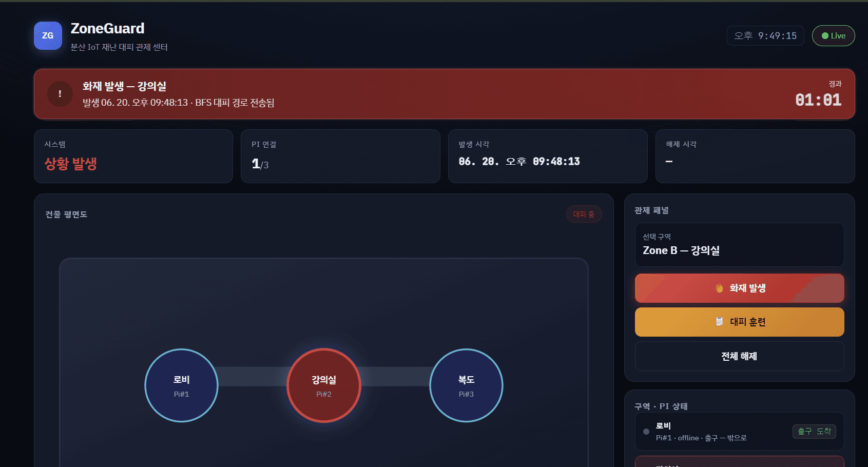
Task: Click the flame icon on 화재 발생 button
Action: pos(720,288)
